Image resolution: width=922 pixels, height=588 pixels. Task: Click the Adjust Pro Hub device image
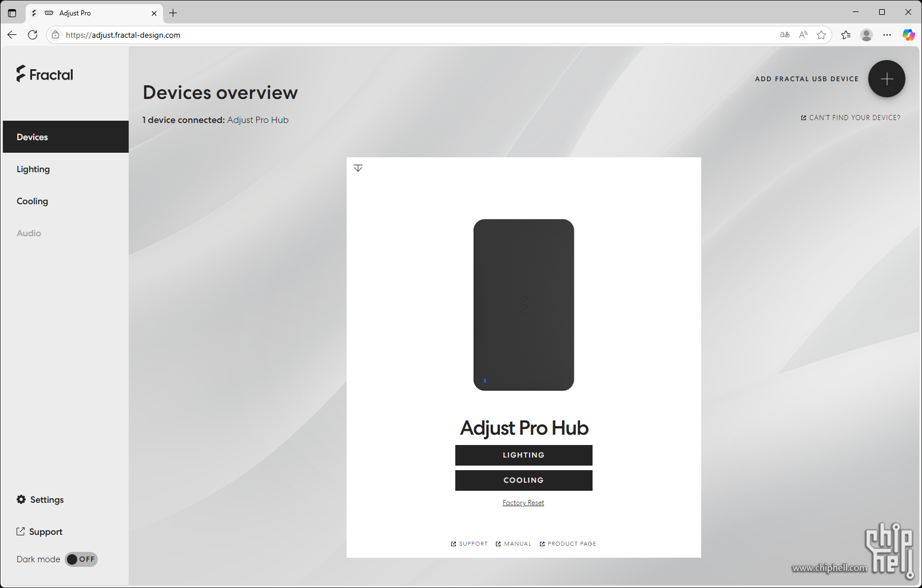(x=523, y=305)
